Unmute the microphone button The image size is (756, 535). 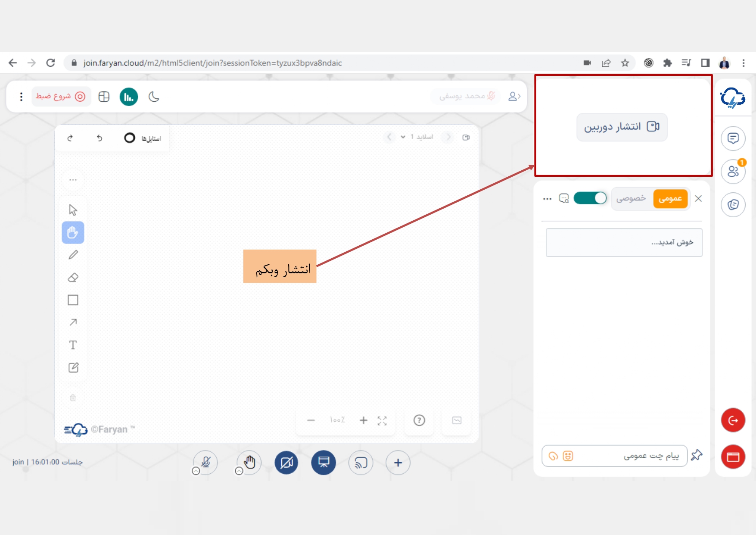[206, 463]
